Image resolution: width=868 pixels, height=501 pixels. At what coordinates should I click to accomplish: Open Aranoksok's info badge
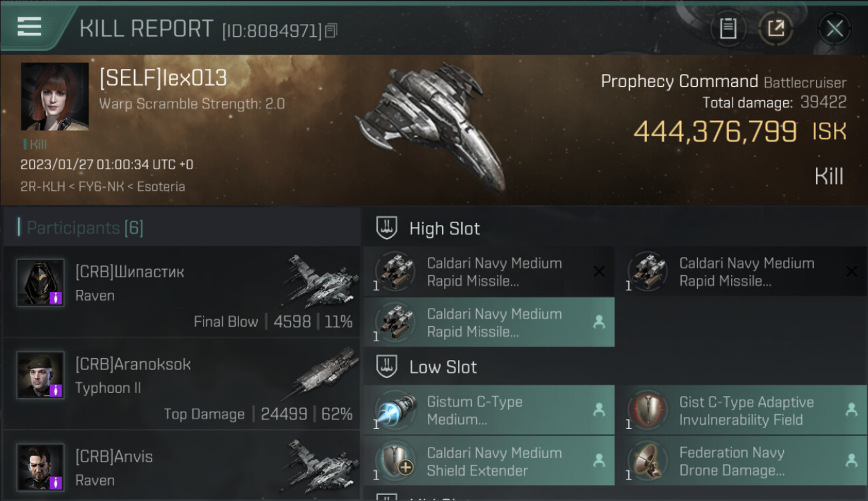tap(57, 390)
